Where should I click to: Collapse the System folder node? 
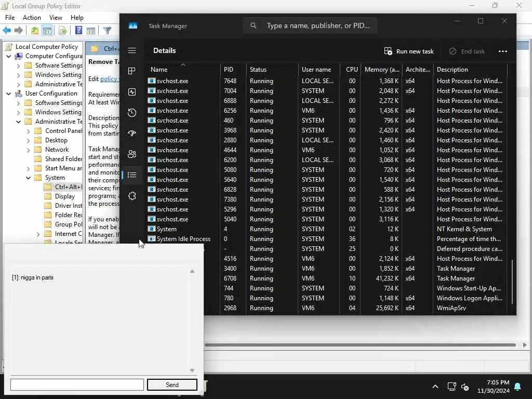[29, 178]
